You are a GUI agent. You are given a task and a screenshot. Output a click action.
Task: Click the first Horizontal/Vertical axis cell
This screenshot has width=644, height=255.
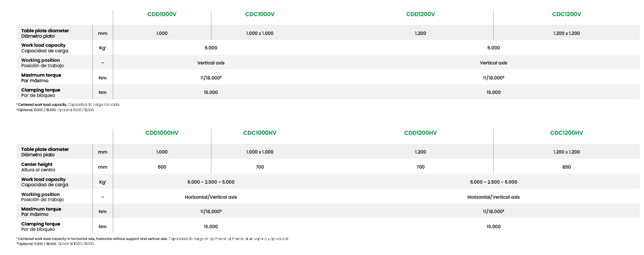pos(210,197)
